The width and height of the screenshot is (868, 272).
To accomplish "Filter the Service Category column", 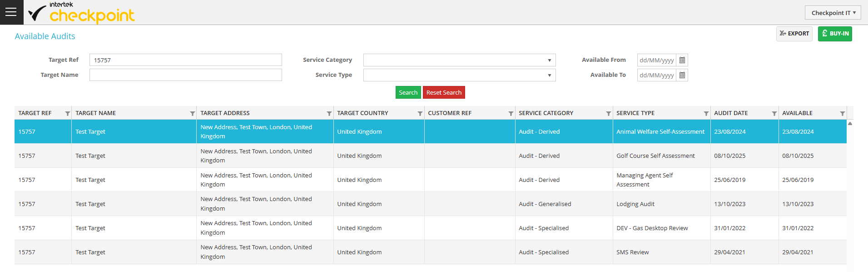I will pyautogui.click(x=608, y=113).
